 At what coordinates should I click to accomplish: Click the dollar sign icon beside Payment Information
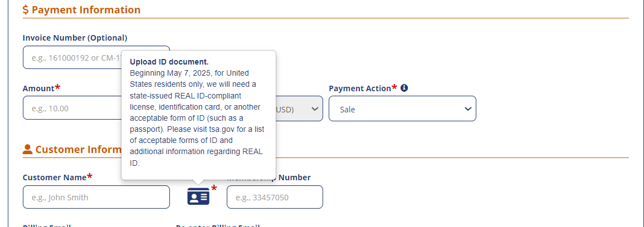tap(26, 10)
